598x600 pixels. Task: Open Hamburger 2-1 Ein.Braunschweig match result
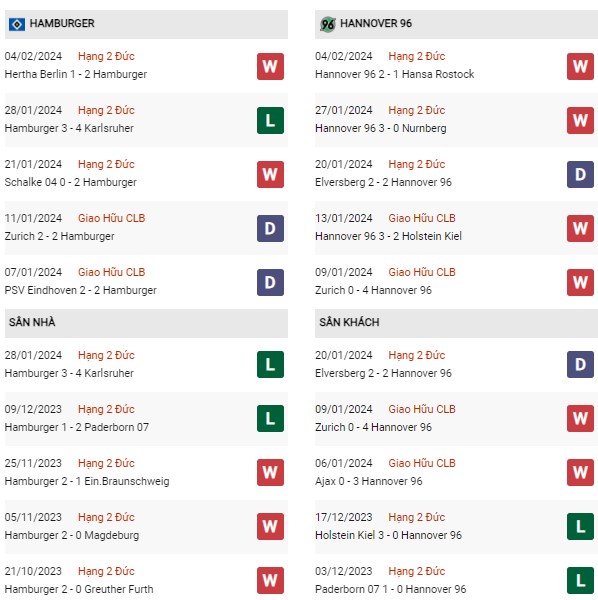coord(87,481)
